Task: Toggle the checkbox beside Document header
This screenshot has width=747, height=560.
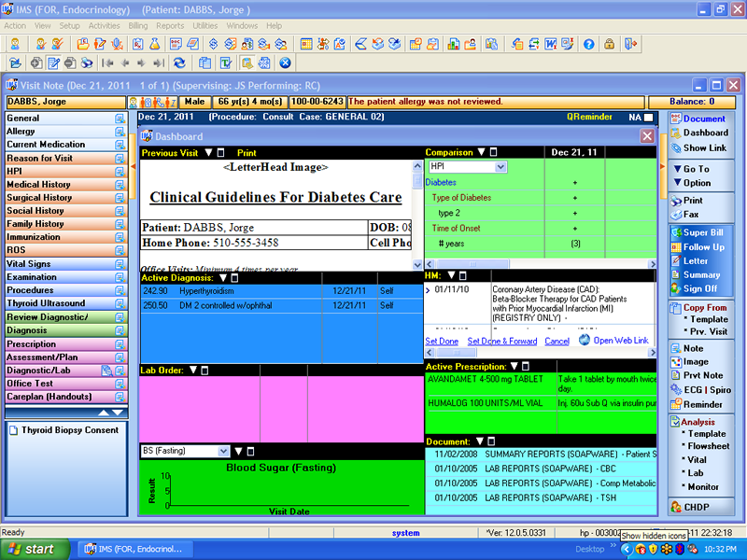Action: point(492,441)
